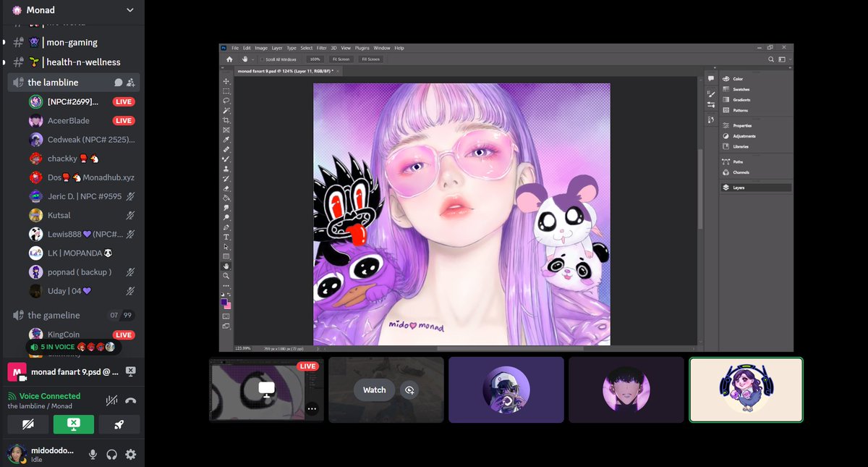Screen dimensions: 868x467
Task: Disconnect from voice with the phone icon
Action: click(131, 400)
